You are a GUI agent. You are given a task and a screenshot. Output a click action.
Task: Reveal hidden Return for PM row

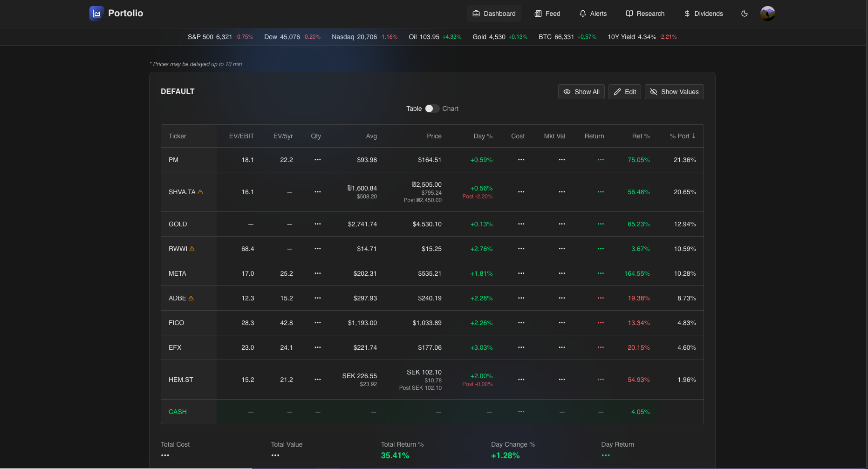(601, 160)
